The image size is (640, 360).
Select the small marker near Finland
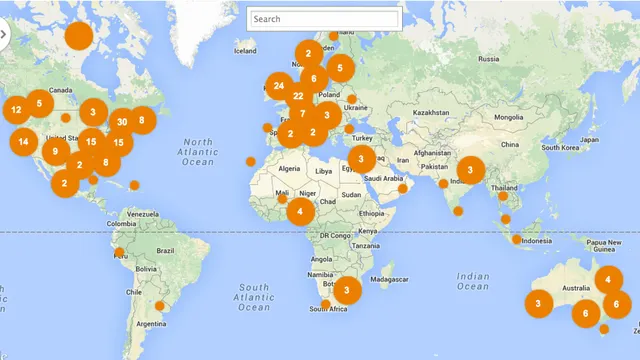[333, 36]
